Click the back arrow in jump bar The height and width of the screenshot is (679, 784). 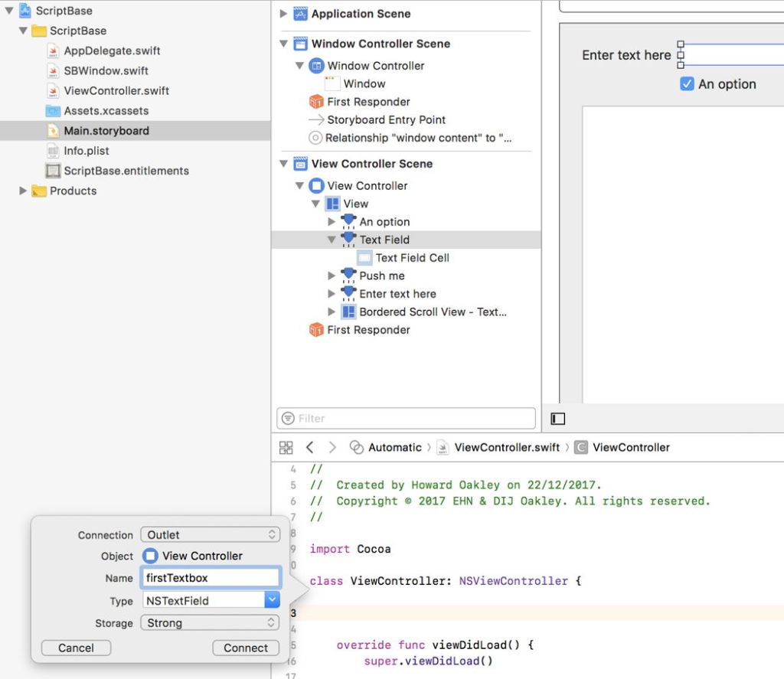[309, 448]
